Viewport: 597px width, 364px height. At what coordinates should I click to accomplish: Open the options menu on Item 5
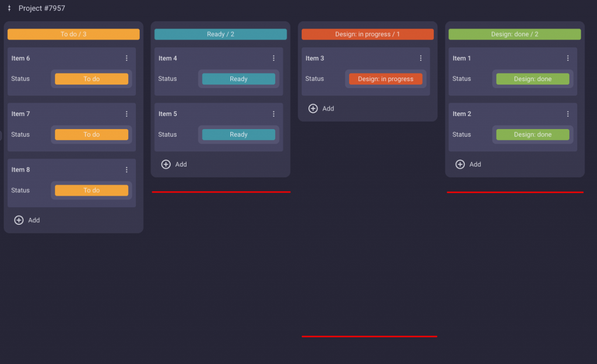(x=273, y=114)
